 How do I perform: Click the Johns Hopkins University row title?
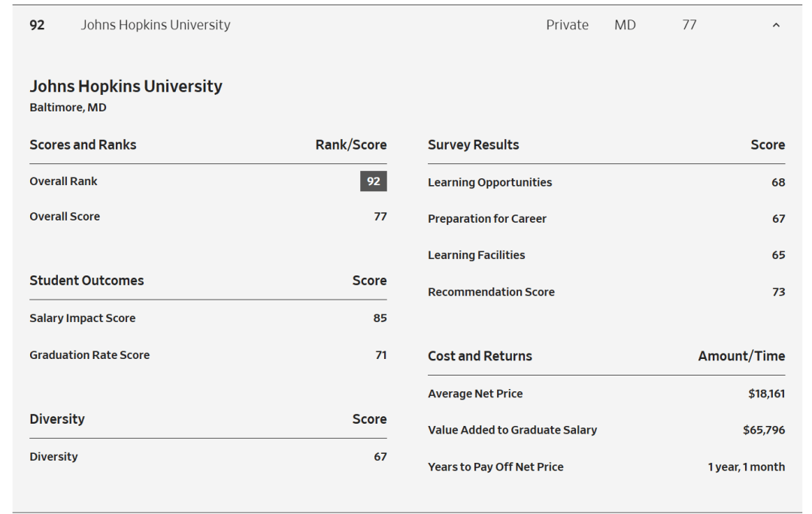tap(155, 25)
